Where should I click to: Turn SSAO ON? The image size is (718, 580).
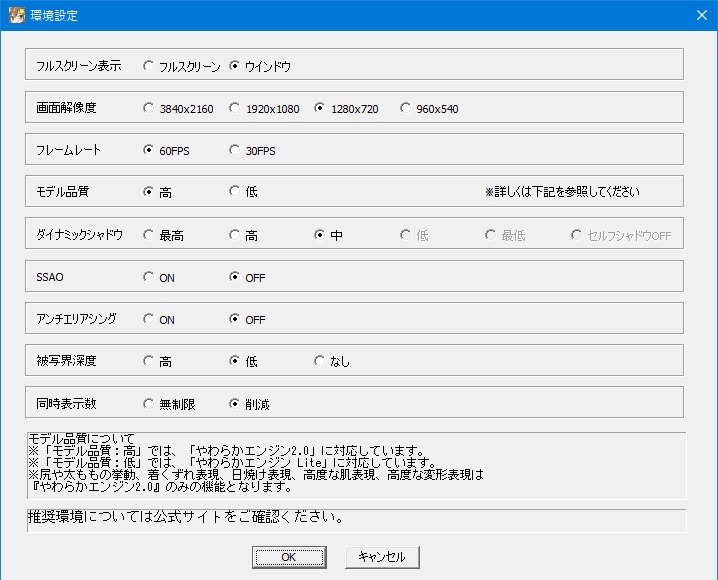click(x=149, y=277)
